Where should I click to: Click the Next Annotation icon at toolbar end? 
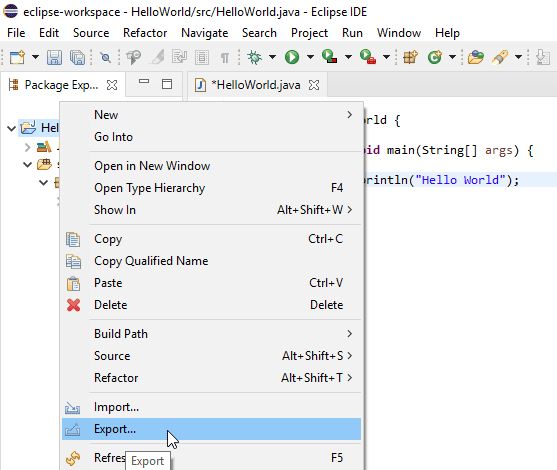click(x=543, y=57)
